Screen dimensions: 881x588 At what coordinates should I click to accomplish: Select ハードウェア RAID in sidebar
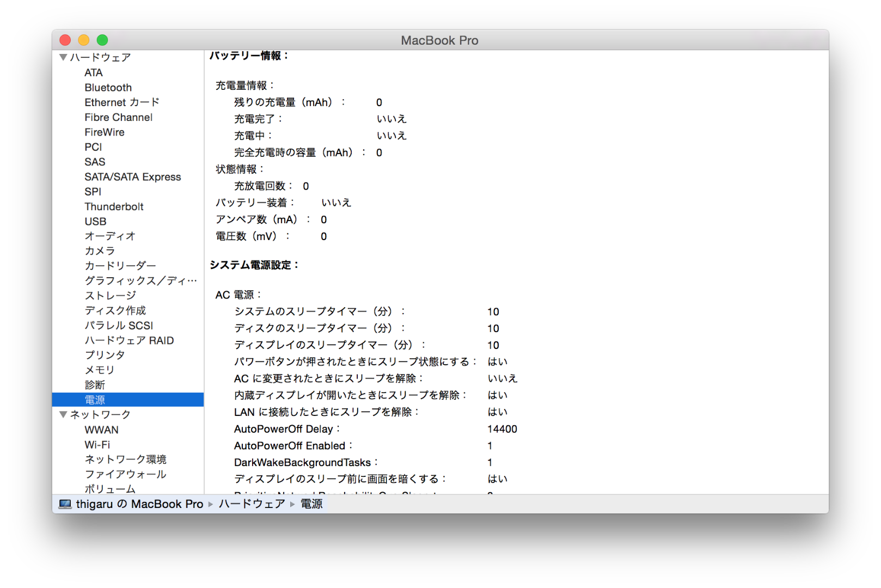click(130, 340)
